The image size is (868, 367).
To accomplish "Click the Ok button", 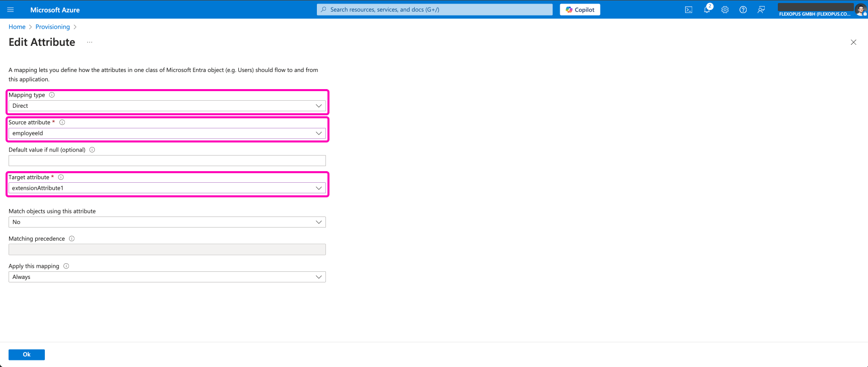I will [27, 354].
